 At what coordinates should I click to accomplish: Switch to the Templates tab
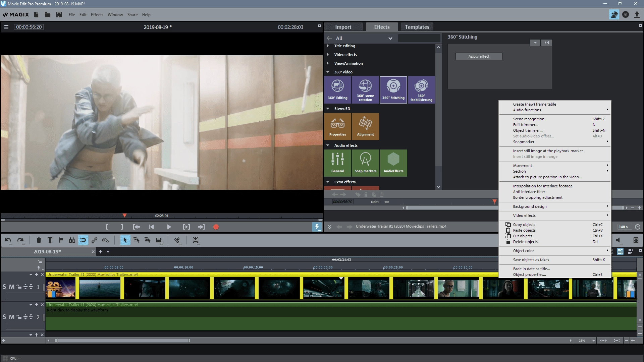click(417, 27)
